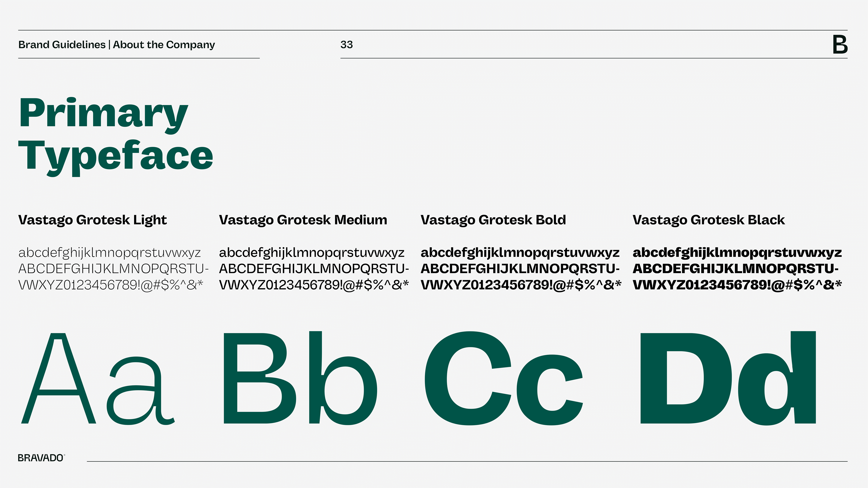
Task: Click 'Brand Guidelines | About the Company' header
Action: (117, 45)
